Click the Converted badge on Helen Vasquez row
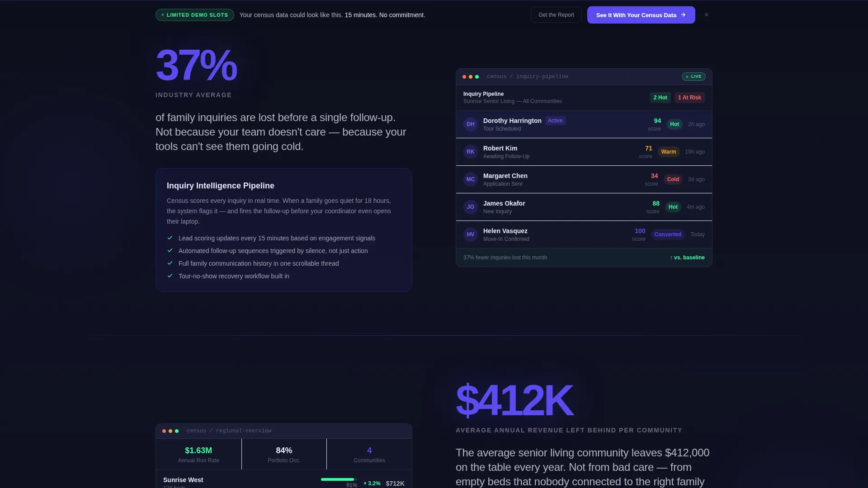Image resolution: width=868 pixels, height=488 pixels. click(668, 235)
